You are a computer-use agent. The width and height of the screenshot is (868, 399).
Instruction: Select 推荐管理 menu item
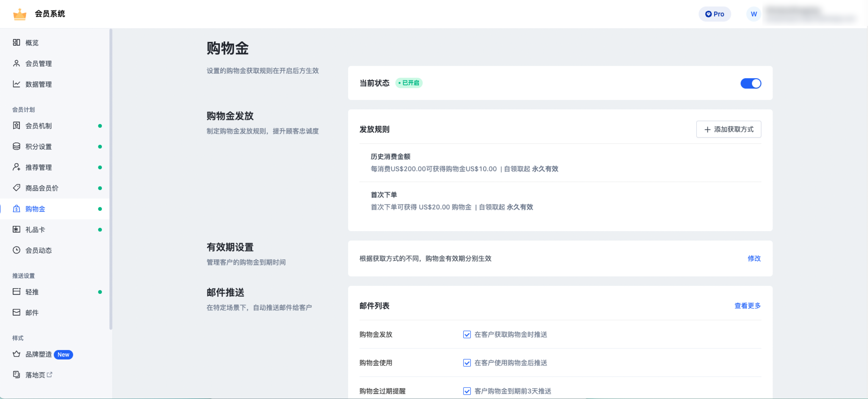tap(55, 167)
